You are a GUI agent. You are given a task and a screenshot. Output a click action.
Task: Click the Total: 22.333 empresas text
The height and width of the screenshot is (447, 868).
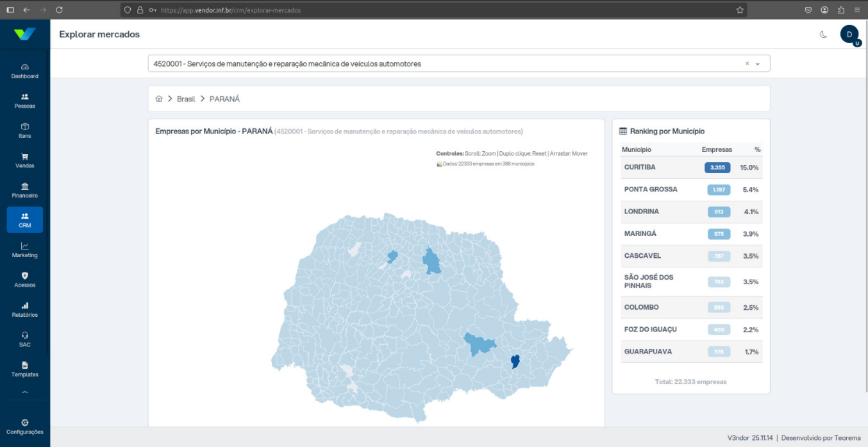pyautogui.click(x=690, y=382)
